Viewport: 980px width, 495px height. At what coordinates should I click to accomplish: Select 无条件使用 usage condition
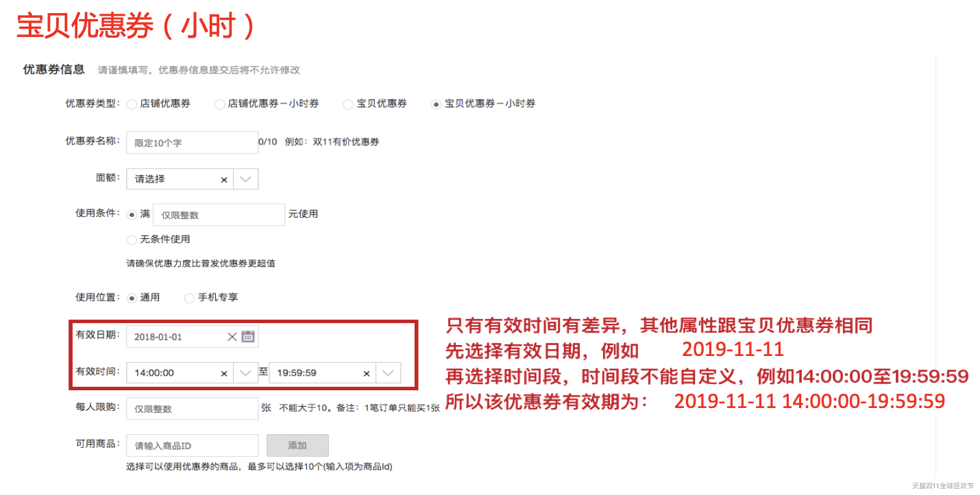point(132,240)
